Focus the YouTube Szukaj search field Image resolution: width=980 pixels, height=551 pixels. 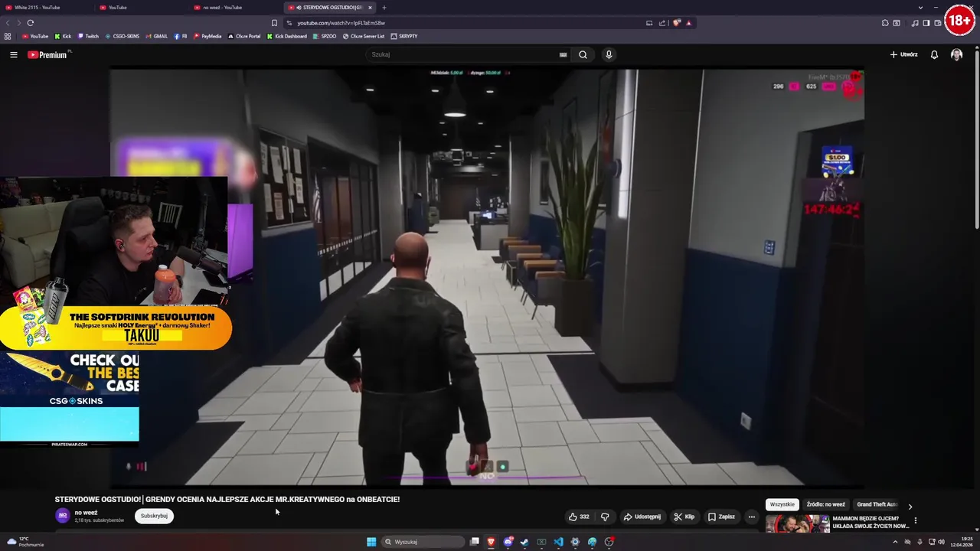coord(463,54)
